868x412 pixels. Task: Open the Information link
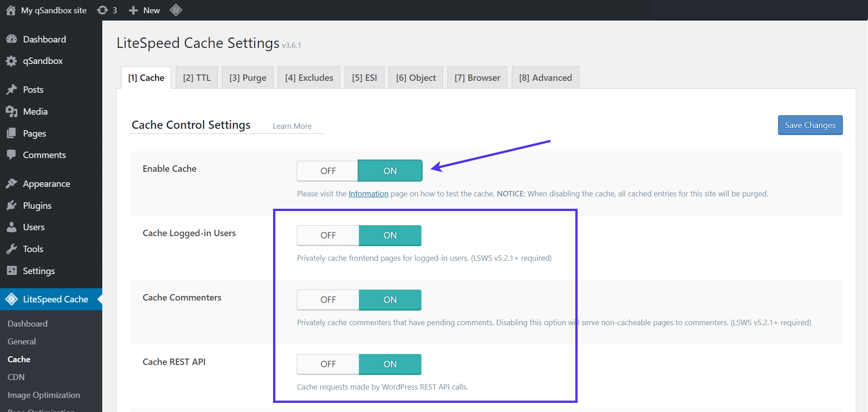tap(368, 193)
